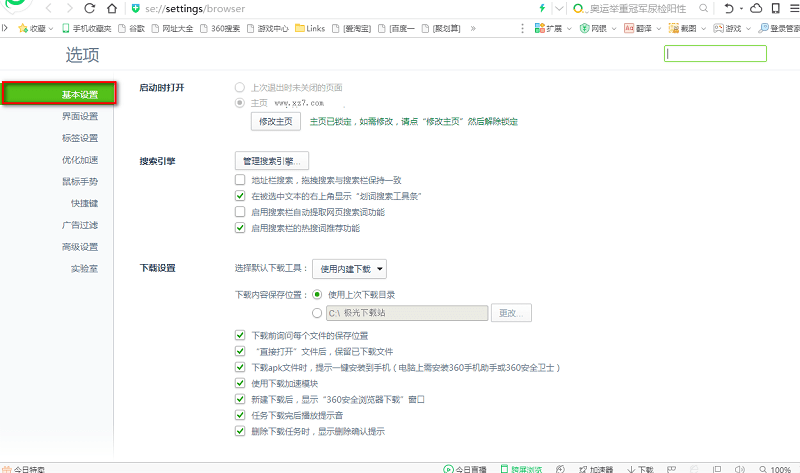Toggle 直接打开文件后保留已下载文件 checkbox
Image resolution: width=800 pixels, height=473 pixels.
click(x=240, y=351)
